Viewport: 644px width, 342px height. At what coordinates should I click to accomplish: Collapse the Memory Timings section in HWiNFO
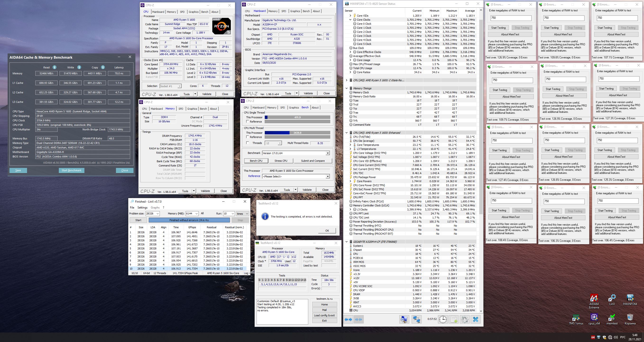tap(346, 88)
